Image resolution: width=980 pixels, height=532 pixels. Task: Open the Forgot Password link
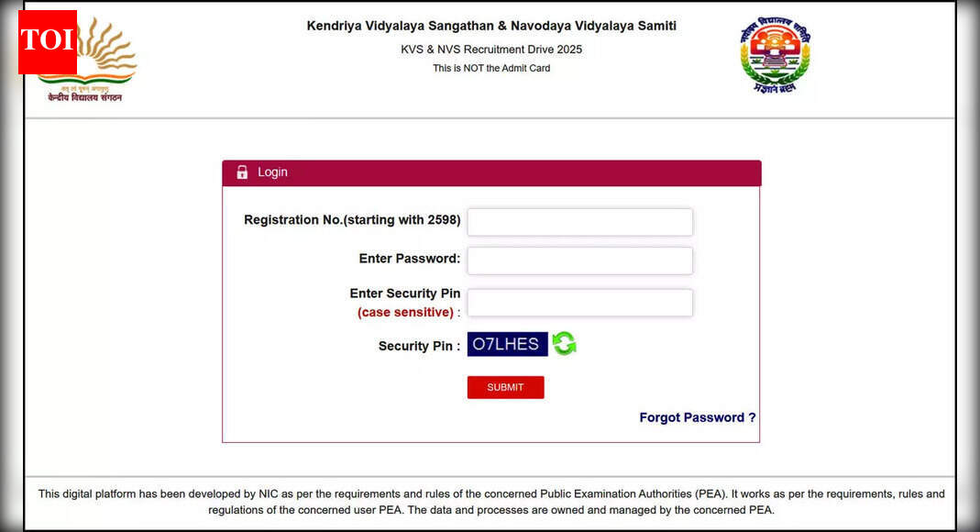click(697, 417)
